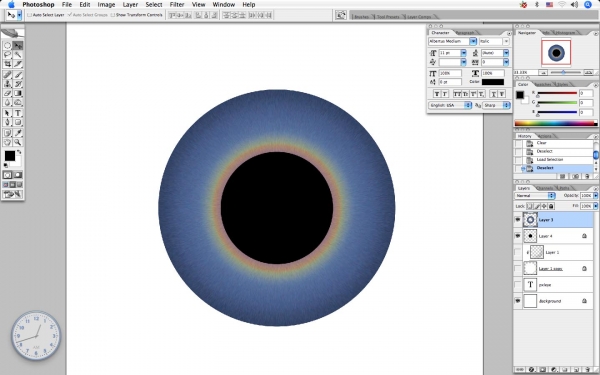600x375 pixels.
Task: Enable Auto Select Layer checkbox
Action: 29,15
